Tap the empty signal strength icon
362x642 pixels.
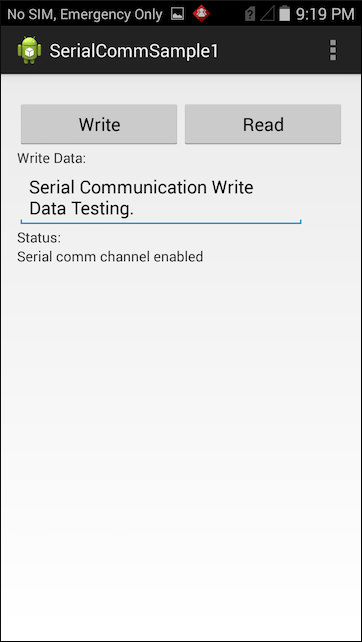[267, 14]
